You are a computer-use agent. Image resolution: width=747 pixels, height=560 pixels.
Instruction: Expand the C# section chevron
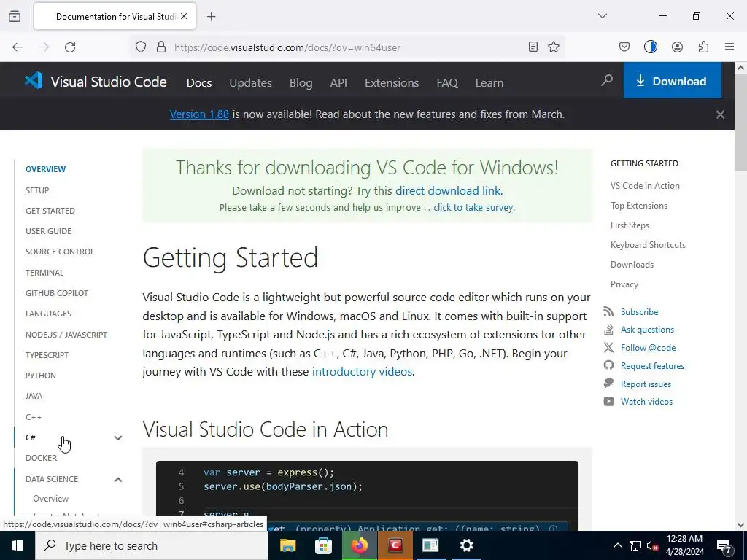(x=118, y=437)
